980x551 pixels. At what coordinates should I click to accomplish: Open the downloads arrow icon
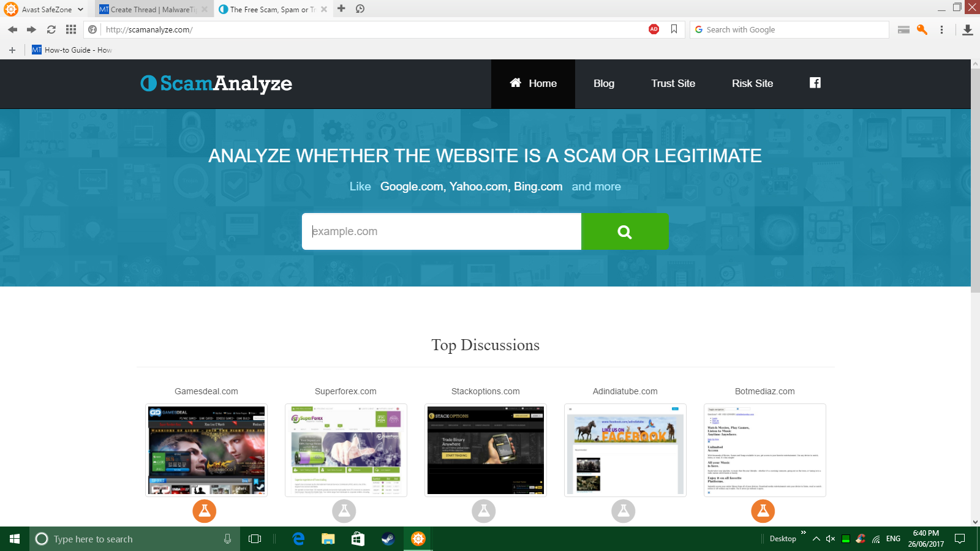968,29
